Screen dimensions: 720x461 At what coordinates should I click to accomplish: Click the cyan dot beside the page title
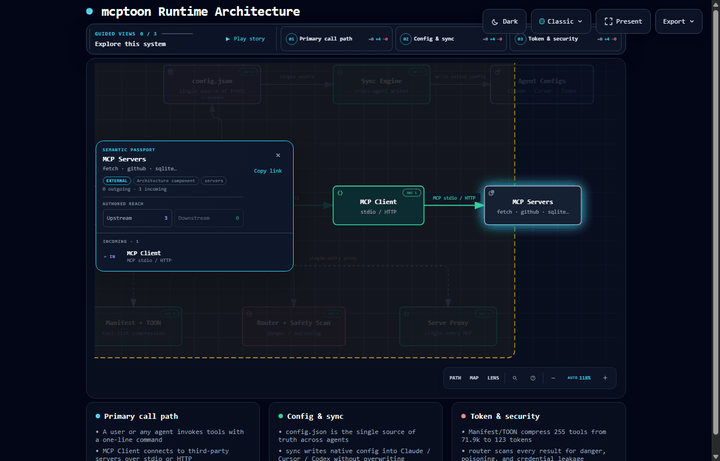click(x=90, y=11)
